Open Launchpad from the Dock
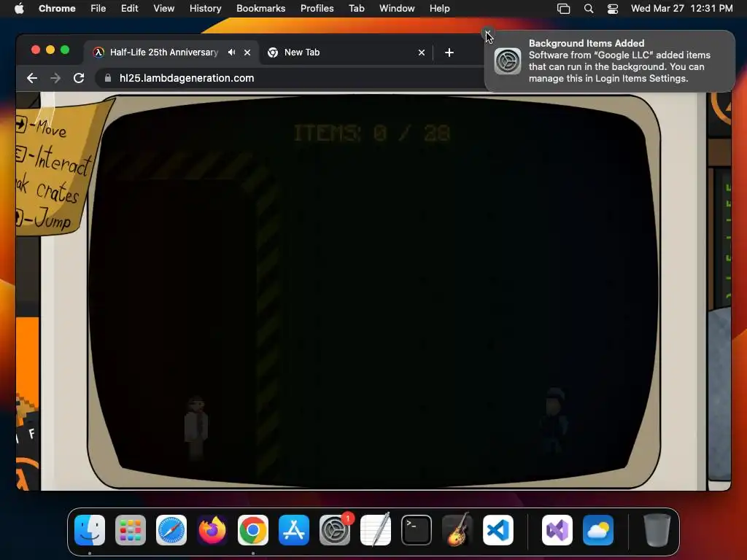Screen dimensions: 747x560 tap(131, 530)
